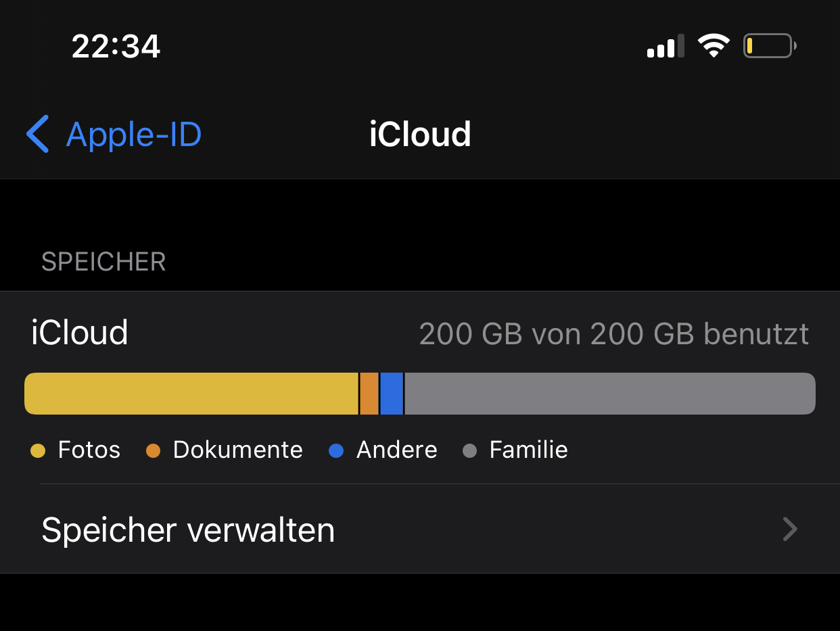
Task: Open Speicher verwalten
Action: coord(188,530)
